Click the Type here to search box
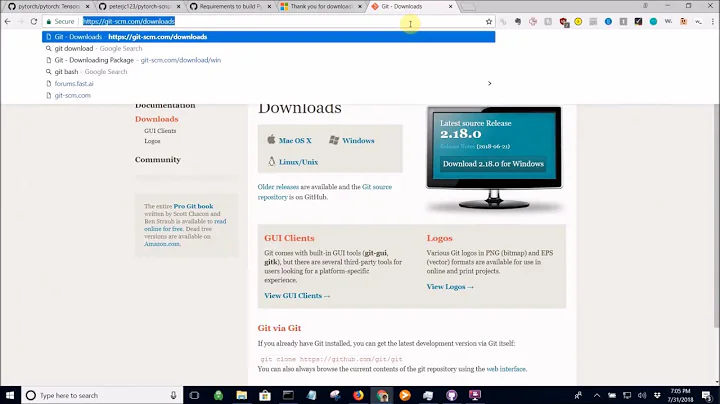Screen dimensions: 720x404 102,395
